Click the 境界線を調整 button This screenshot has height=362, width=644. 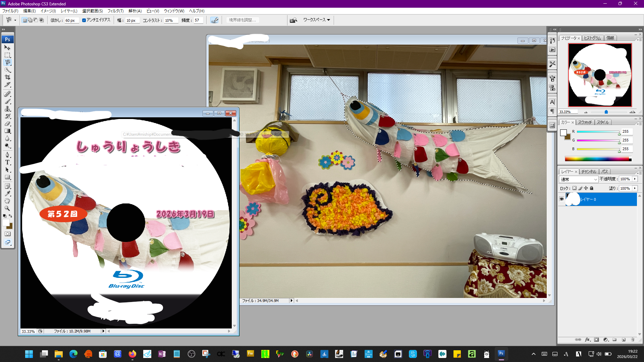pos(242,20)
